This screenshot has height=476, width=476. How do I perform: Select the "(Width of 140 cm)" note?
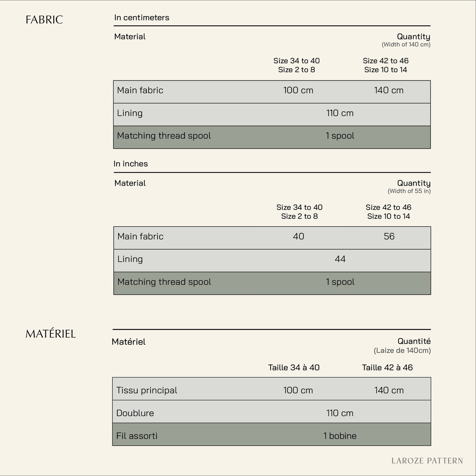tap(406, 44)
